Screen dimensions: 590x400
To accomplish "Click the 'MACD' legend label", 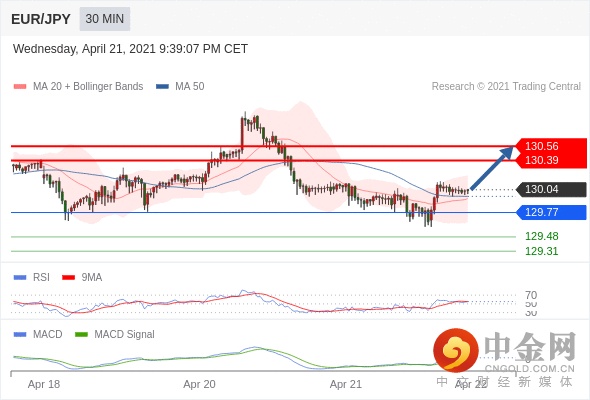I will 48,335.
